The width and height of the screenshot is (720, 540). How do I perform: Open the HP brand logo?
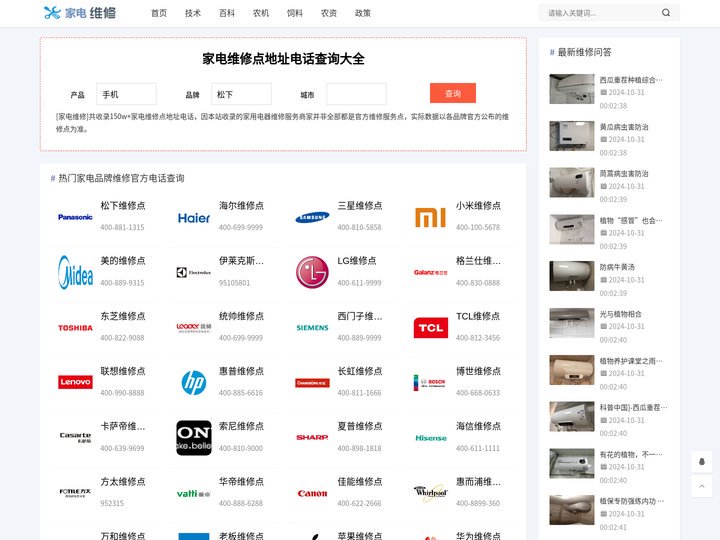(x=194, y=382)
